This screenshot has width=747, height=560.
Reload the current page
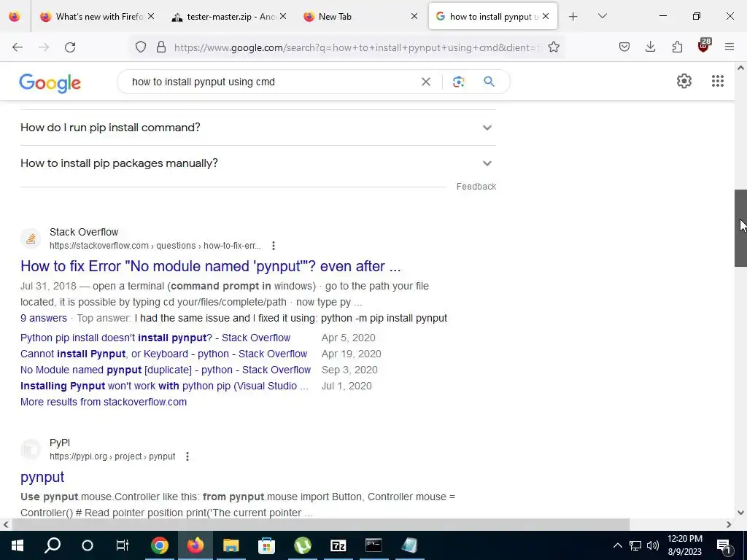coord(70,47)
